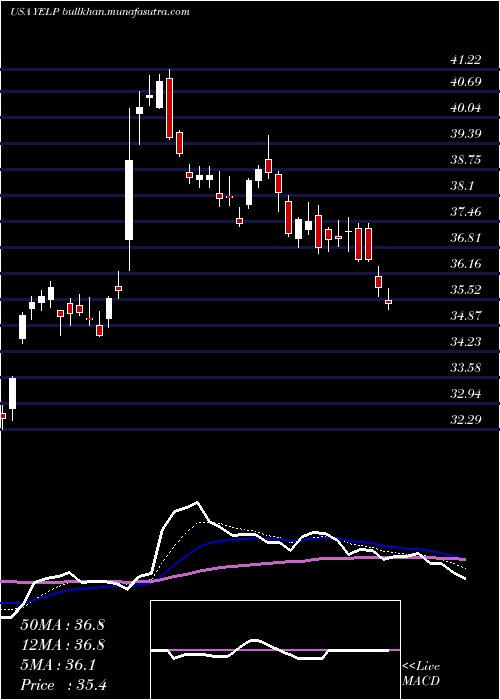This screenshot has width=500, height=700.
Task: Click the '50MA : 36.8' reading
Action: (x=62, y=625)
